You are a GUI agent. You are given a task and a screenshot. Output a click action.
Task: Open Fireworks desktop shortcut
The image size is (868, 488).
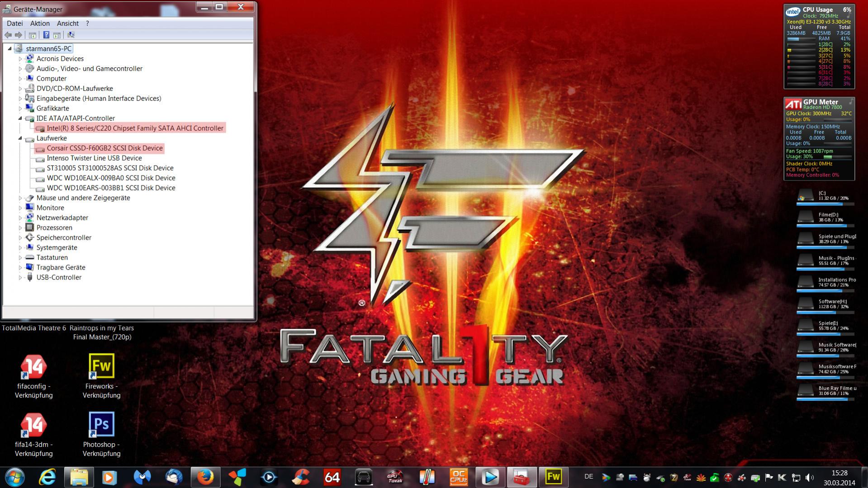[x=101, y=376]
